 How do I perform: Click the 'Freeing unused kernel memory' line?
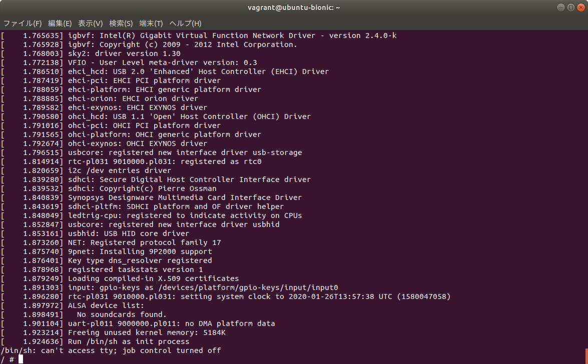(x=140, y=332)
